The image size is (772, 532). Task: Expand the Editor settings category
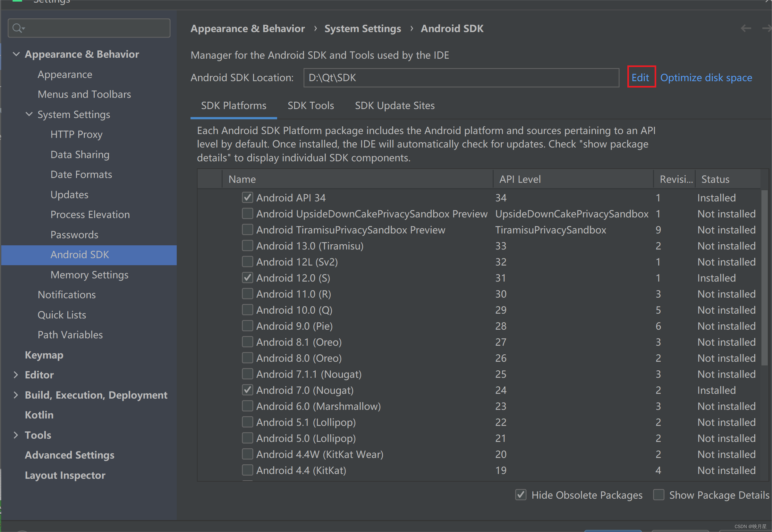click(x=16, y=375)
